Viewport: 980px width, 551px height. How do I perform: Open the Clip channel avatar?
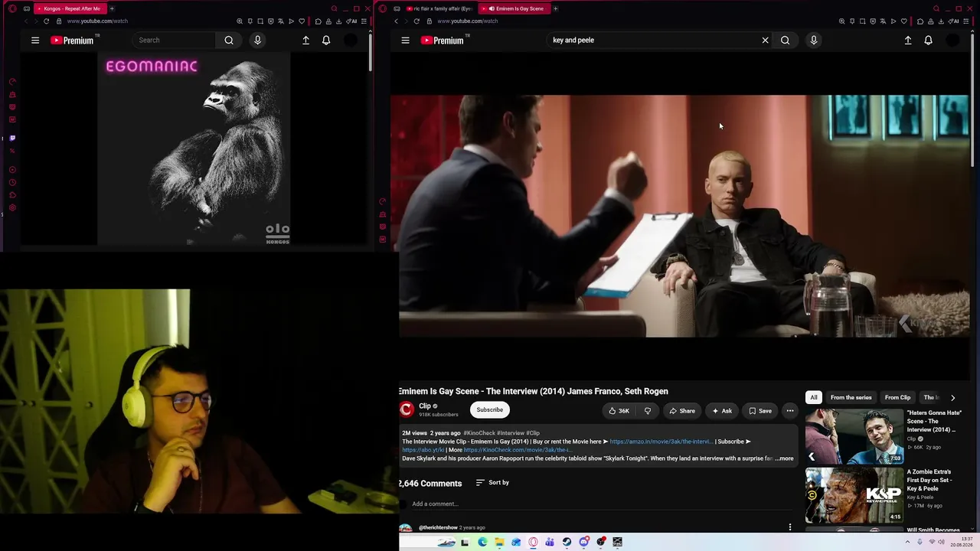tap(407, 410)
